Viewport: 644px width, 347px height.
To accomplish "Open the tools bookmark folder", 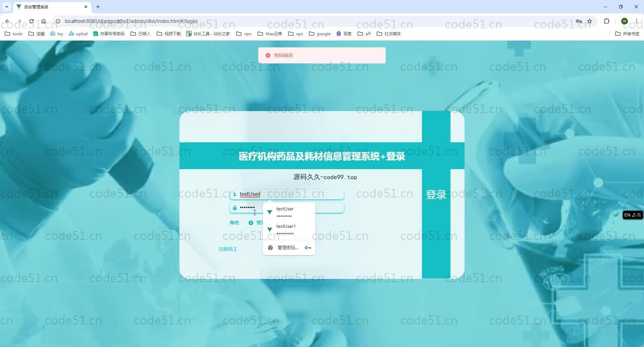I will [x=14, y=34].
